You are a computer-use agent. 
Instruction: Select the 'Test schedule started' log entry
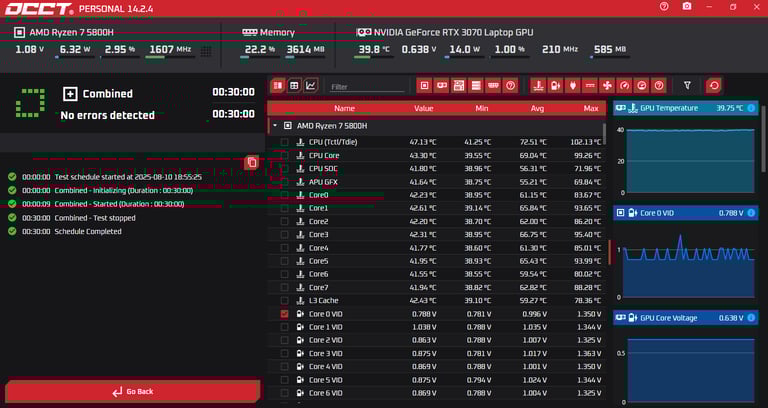click(128, 176)
